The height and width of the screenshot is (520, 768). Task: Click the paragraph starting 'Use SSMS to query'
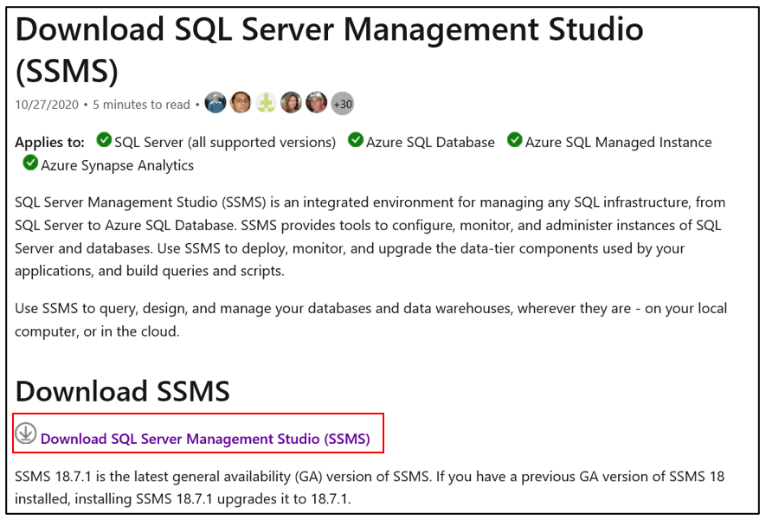pyautogui.click(x=371, y=320)
